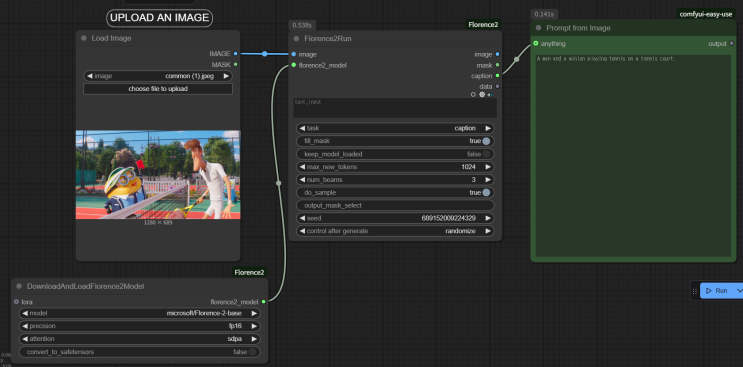Click Florence2 badge above Florence2Run node
743x367 pixels.
tap(483, 25)
